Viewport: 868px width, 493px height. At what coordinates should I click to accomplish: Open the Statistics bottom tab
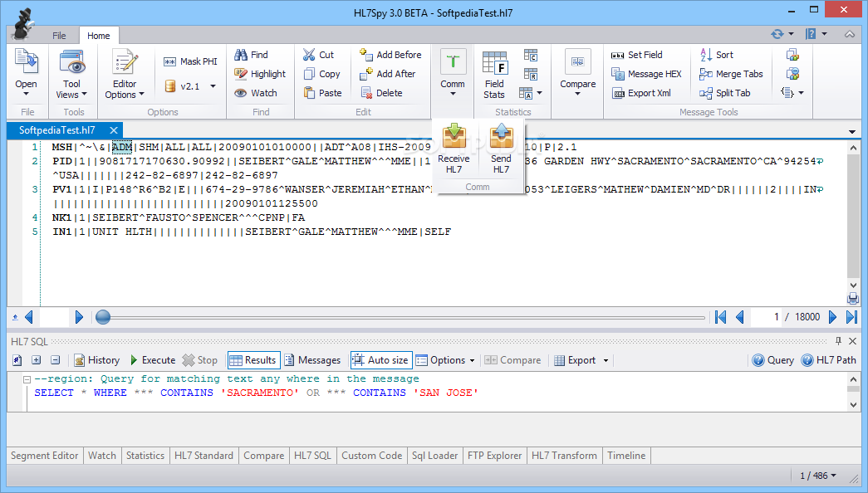pyautogui.click(x=145, y=456)
